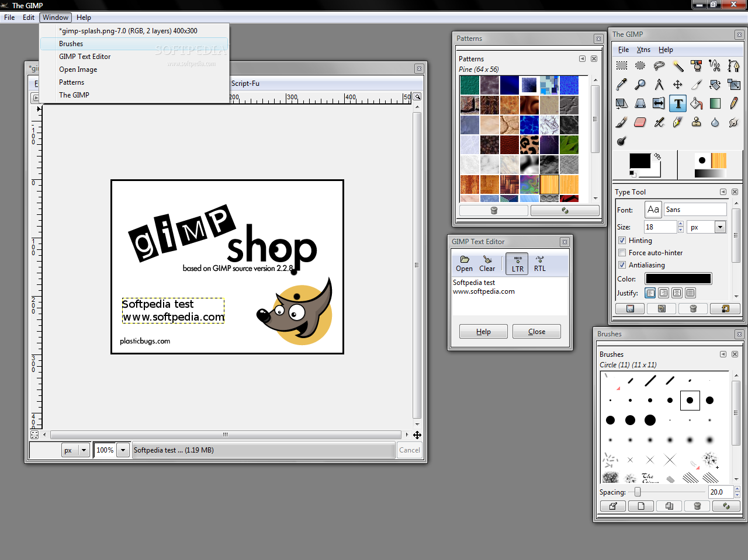Enable Force auto-hinter option
The height and width of the screenshot is (560, 748).
[622, 252]
